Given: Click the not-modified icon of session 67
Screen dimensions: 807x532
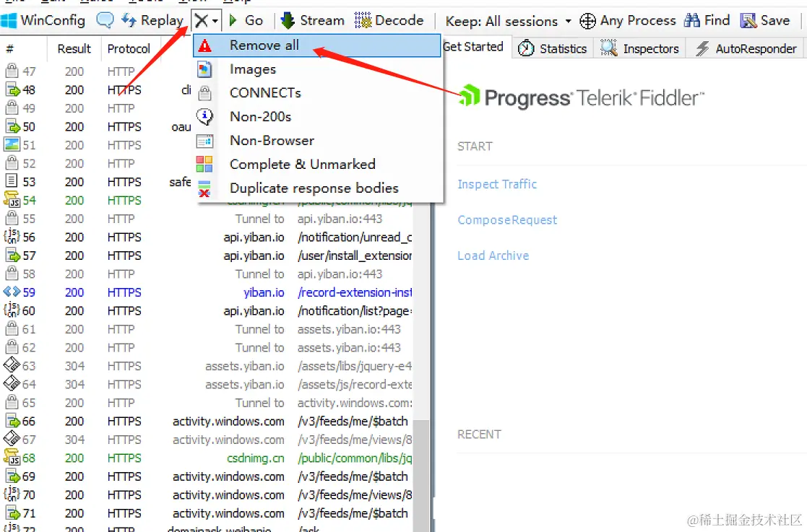Looking at the screenshot, I should [x=12, y=439].
